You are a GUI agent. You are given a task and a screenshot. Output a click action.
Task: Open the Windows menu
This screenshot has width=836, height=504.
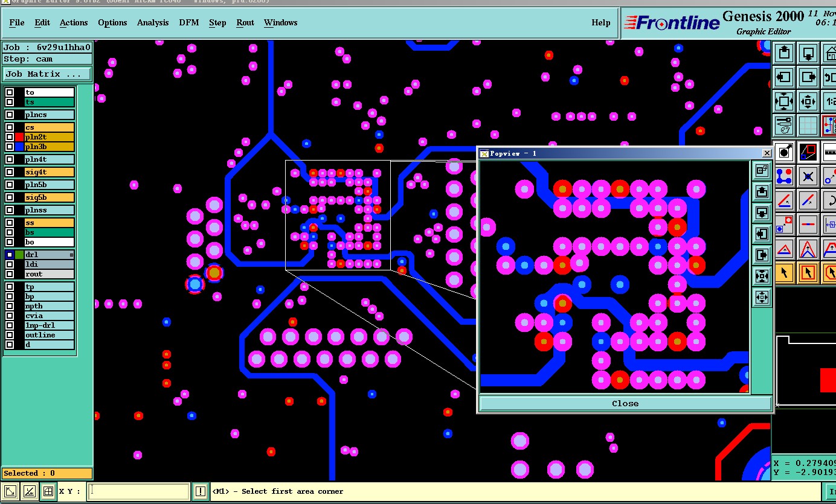[x=281, y=22]
